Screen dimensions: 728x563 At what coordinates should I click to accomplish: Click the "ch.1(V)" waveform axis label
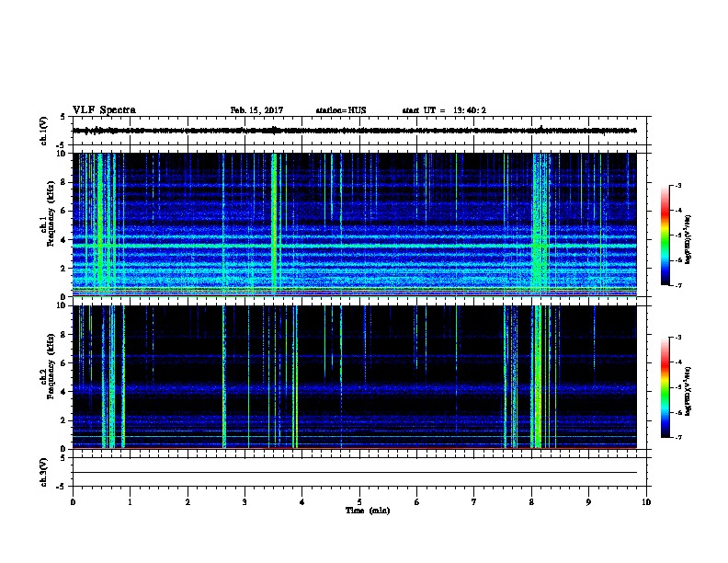pos(44,131)
